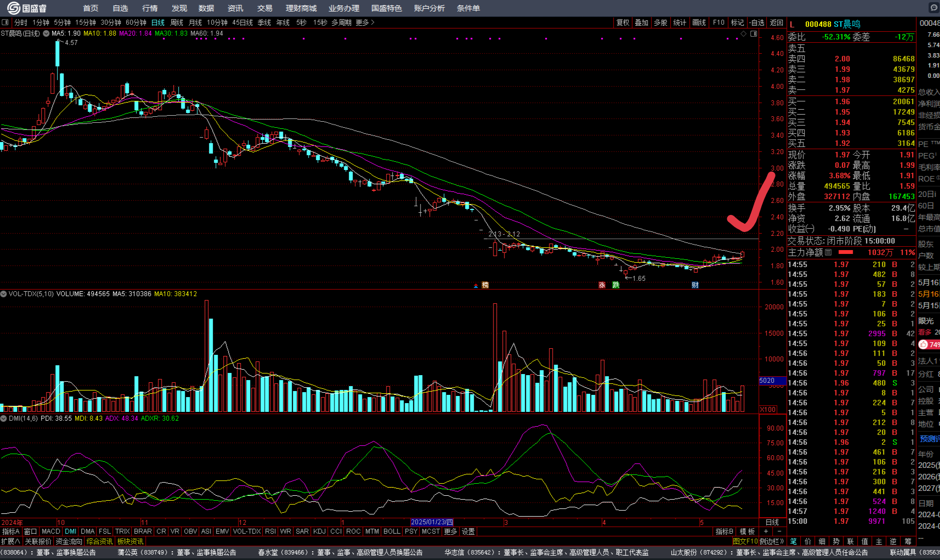Click the 画线 draw line button
This screenshot has height=560, width=940.
tap(699, 22)
